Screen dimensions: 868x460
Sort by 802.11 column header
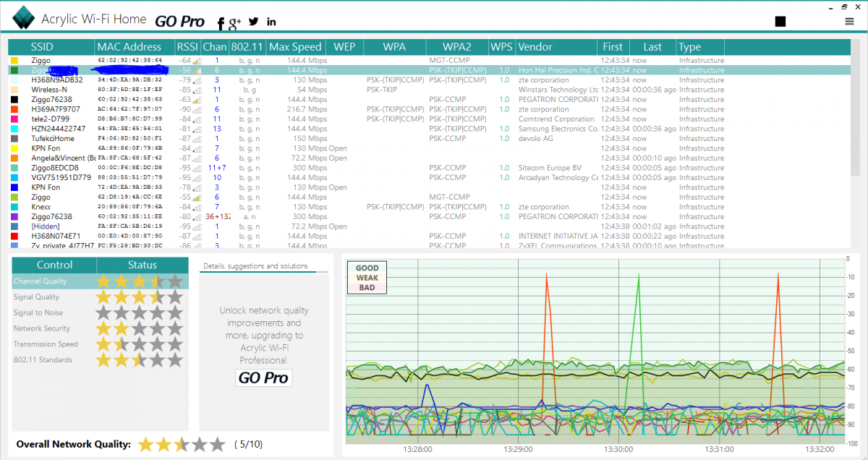tap(247, 47)
